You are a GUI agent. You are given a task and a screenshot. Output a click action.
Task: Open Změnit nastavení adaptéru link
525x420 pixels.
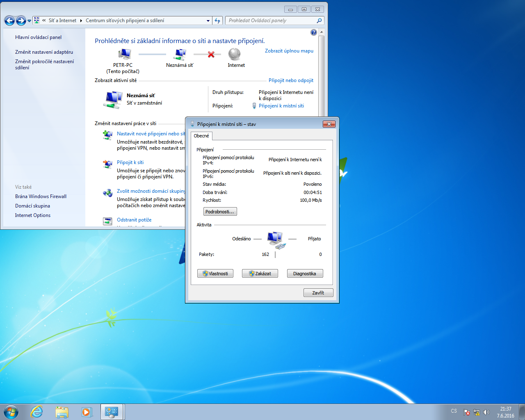(44, 52)
